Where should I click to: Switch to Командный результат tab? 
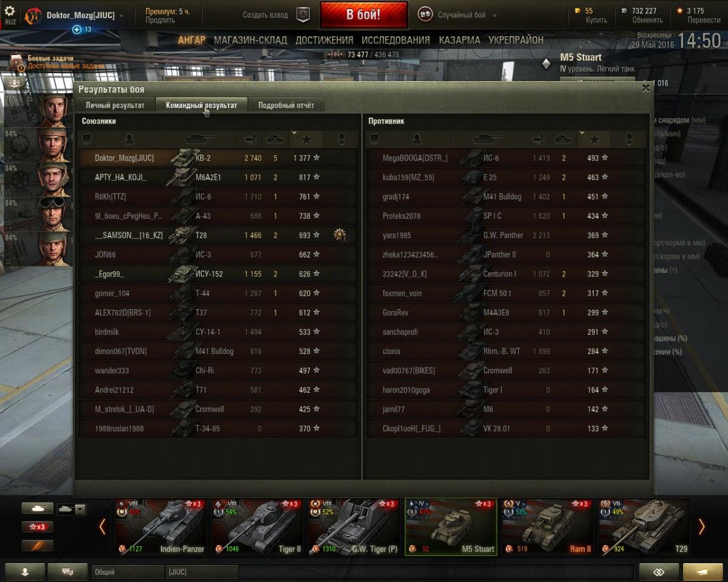(x=201, y=105)
